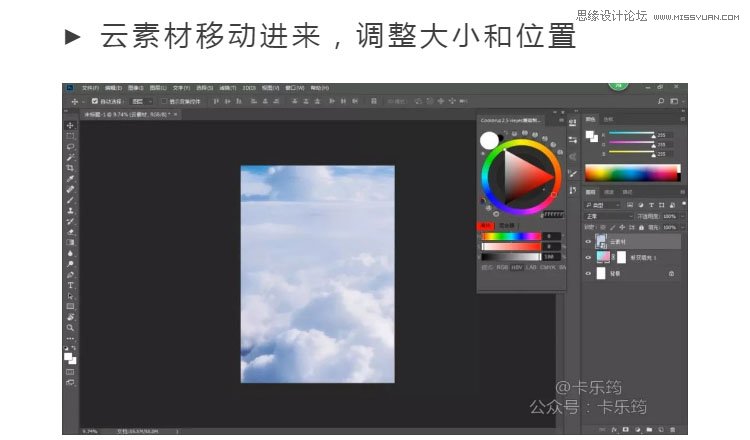Select the Horizontal Type tool
The width and height of the screenshot is (750, 440).
point(70,285)
